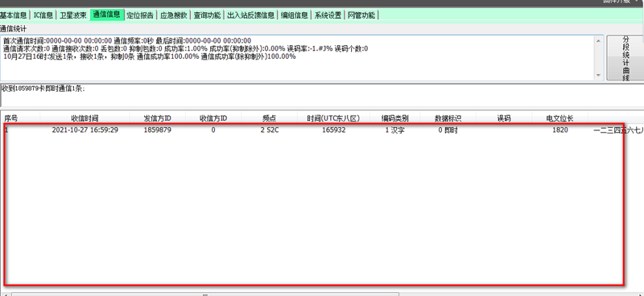Viewport: 644px width, 296px height.
Task: Click the 收到1859879卡即时通信 text field
Action: click(322, 95)
